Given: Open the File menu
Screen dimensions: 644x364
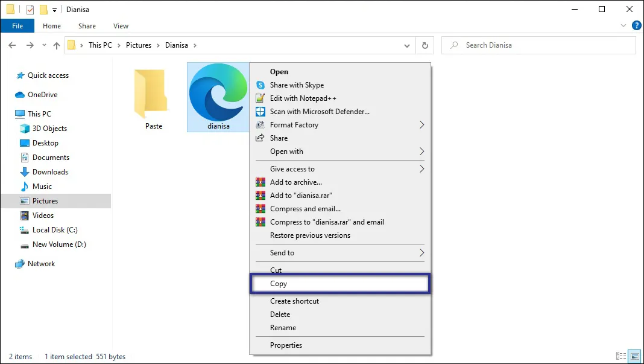Looking at the screenshot, I should [x=17, y=26].
